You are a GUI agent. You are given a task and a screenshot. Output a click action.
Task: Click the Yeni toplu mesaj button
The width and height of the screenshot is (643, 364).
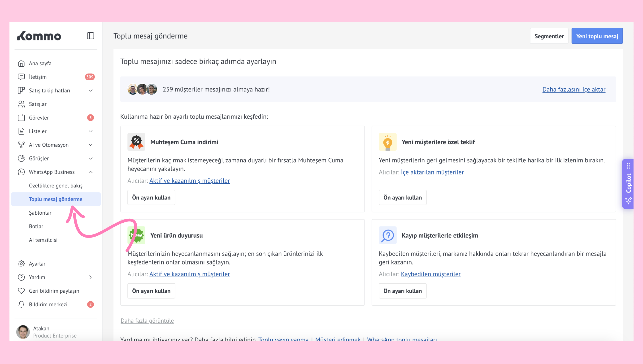597,36
